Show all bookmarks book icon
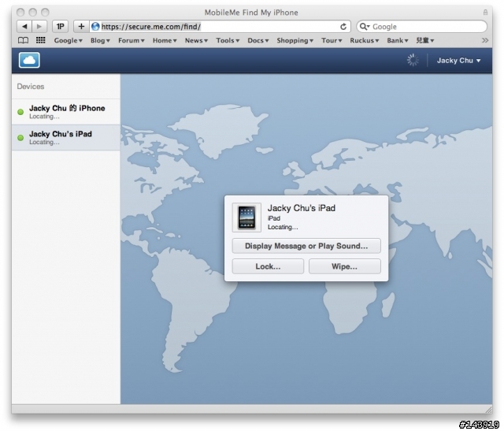 (23, 40)
